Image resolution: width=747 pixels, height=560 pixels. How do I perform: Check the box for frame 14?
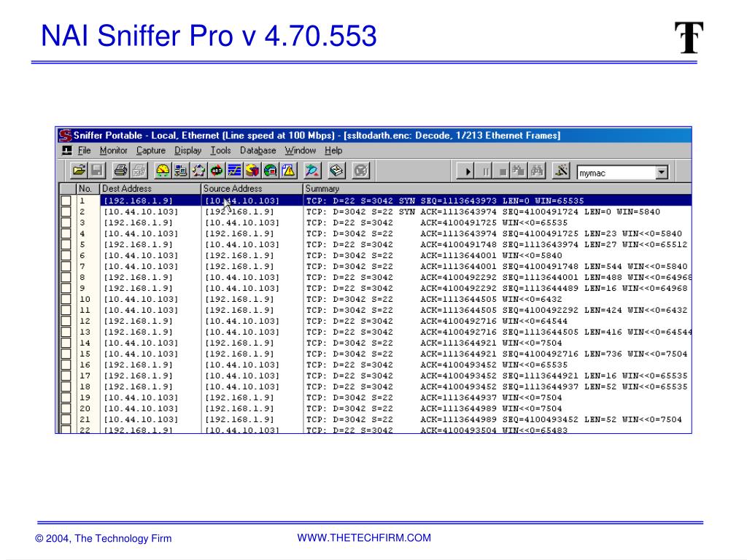(66, 343)
